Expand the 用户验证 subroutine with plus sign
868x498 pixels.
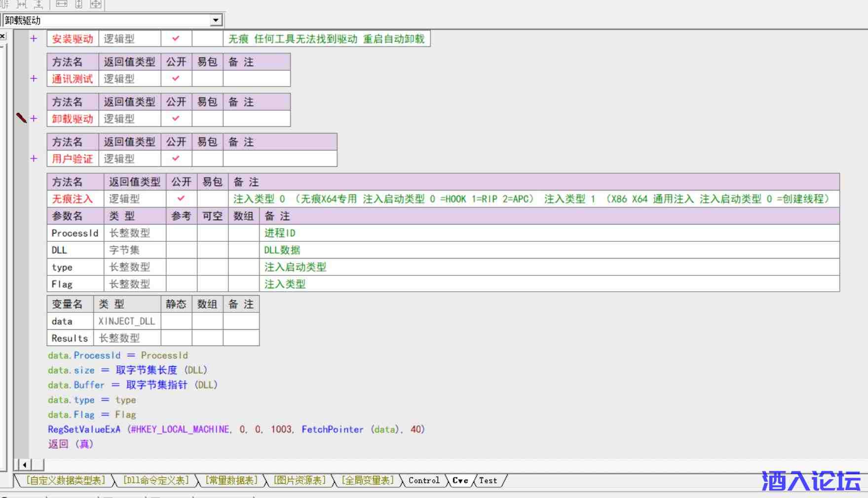34,158
